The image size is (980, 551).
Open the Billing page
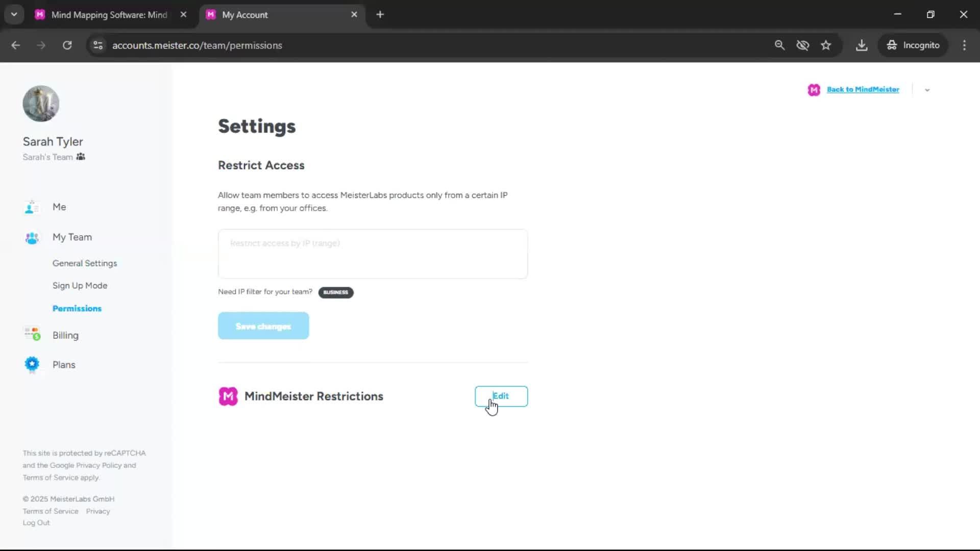[65, 335]
